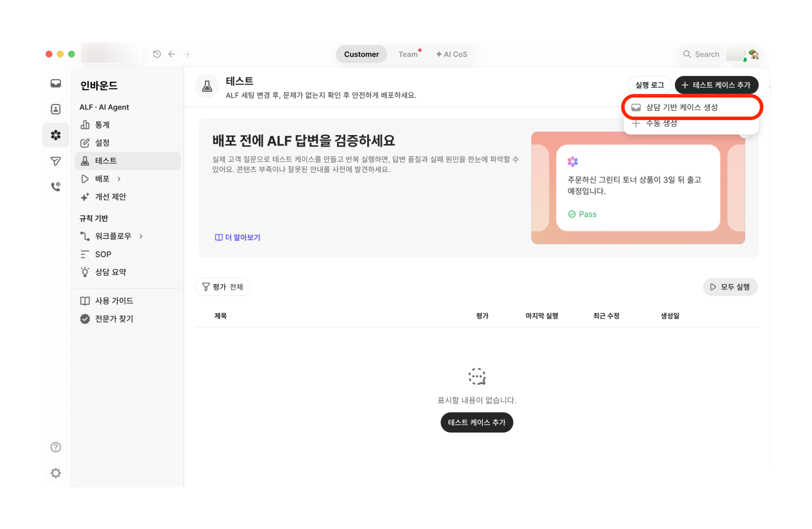Click the 생성일 column header
The image size is (812, 529).
point(670,316)
